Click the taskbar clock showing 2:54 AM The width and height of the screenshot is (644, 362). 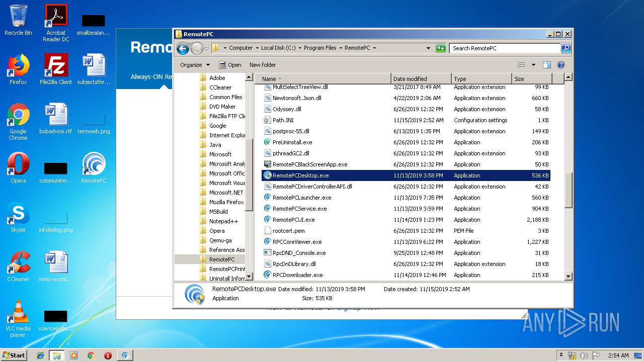click(618, 355)
